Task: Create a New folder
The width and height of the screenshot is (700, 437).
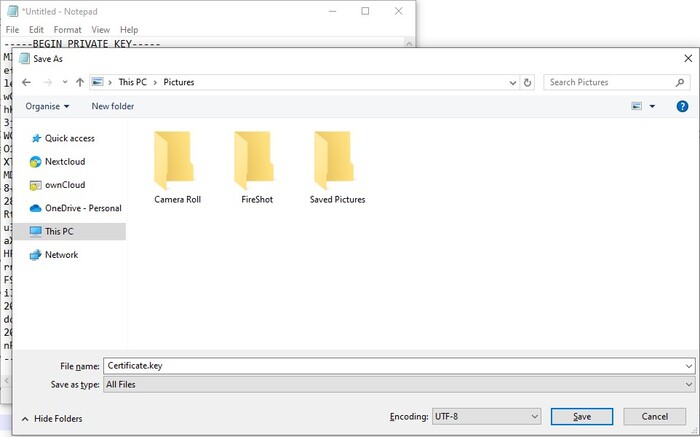Action: click(x=112, y=106)
